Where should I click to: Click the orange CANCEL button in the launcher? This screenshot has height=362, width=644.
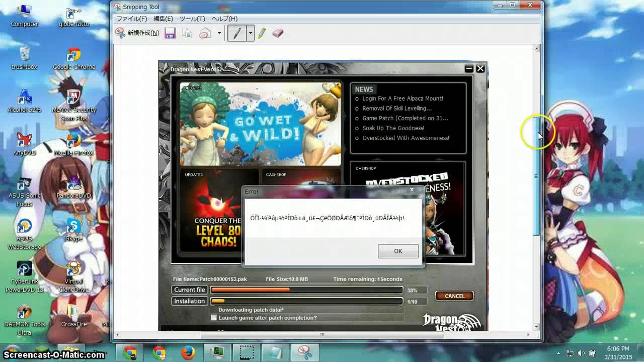tap(454, 296)
